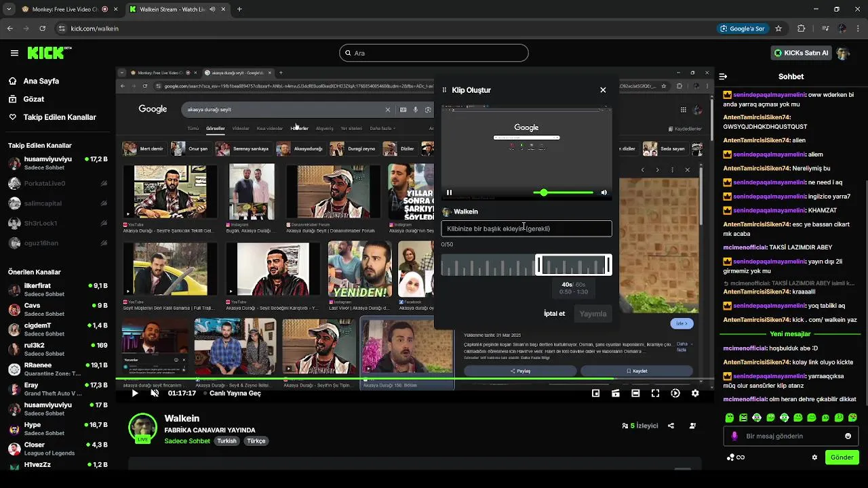This screenshot has height=488, width=868.
Task: Insert the first green chat emote
Action: (729, 418)
